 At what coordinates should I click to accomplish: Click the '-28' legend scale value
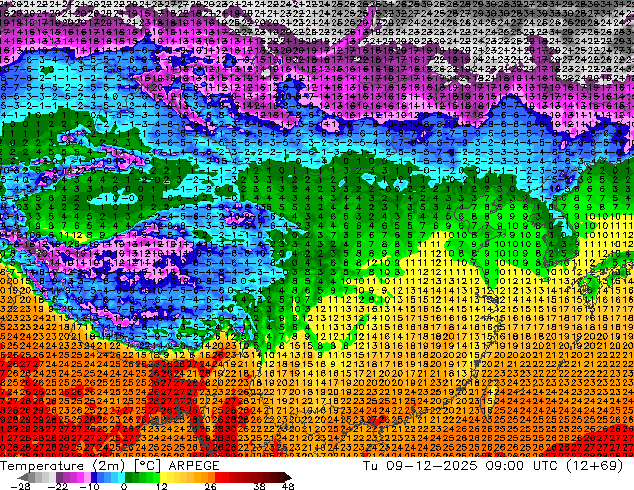coord(20,486)
